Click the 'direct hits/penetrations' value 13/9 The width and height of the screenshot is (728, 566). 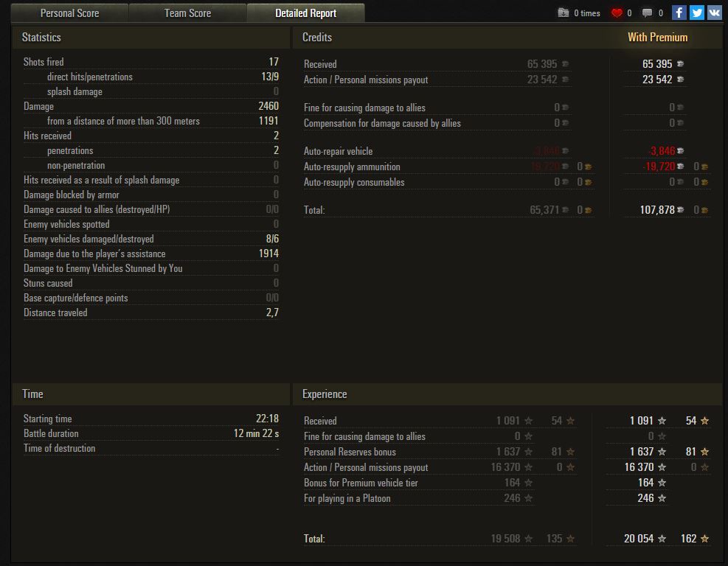pyautogui.click(x=270, y=77)
